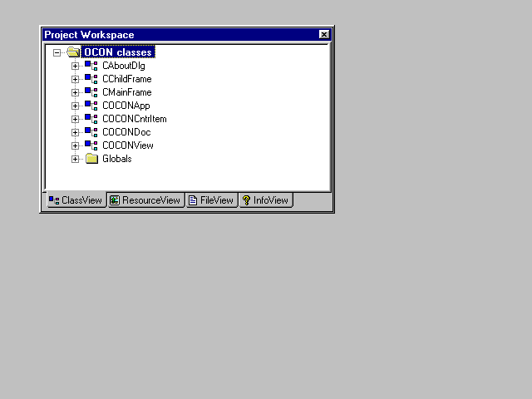The image size is (532, 399).
Task: Expand the CAboutDlg class node
Action: click(x=75, y=66)
